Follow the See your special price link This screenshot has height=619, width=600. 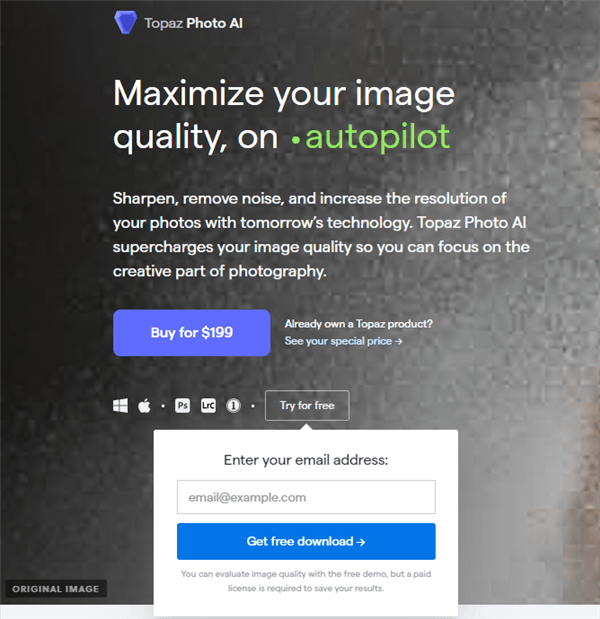click(343, 341)
